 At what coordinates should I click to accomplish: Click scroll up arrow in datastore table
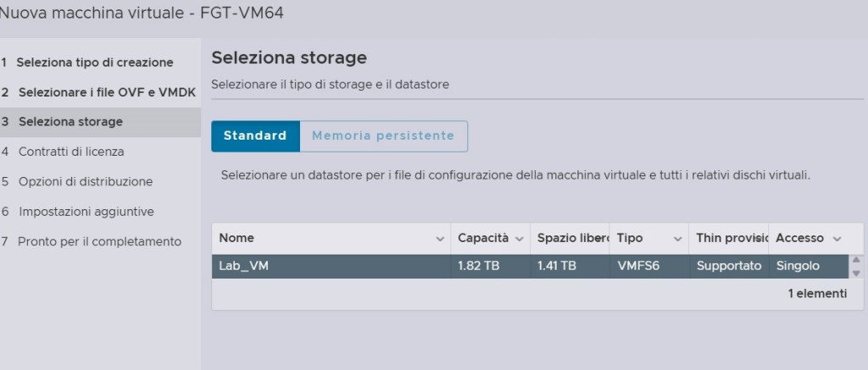(855, 260)
